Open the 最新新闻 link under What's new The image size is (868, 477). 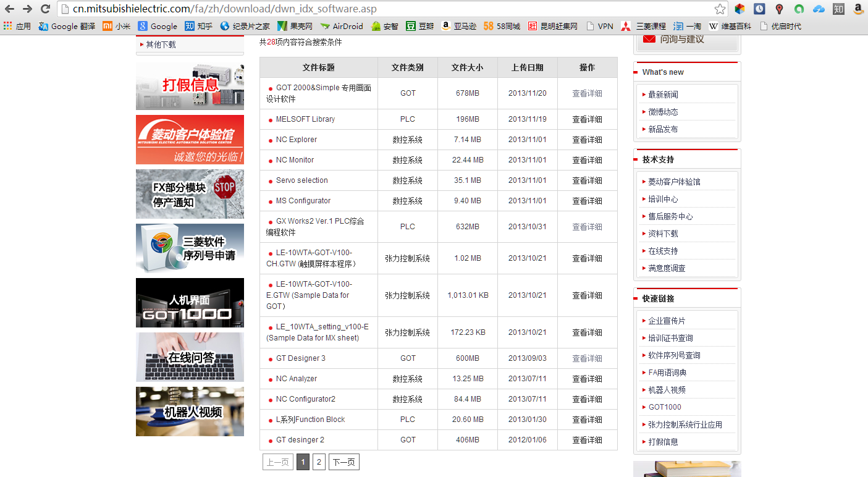pos(663,95)
